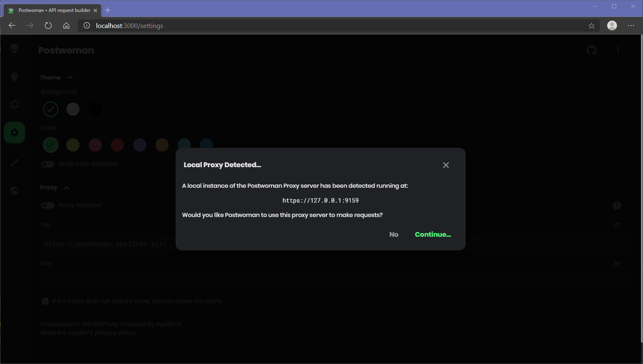Image resolution: width=643 pixels, height=364 pixels.
Task: Open the proxy help question icon
Action: click(x=617, y=205)
